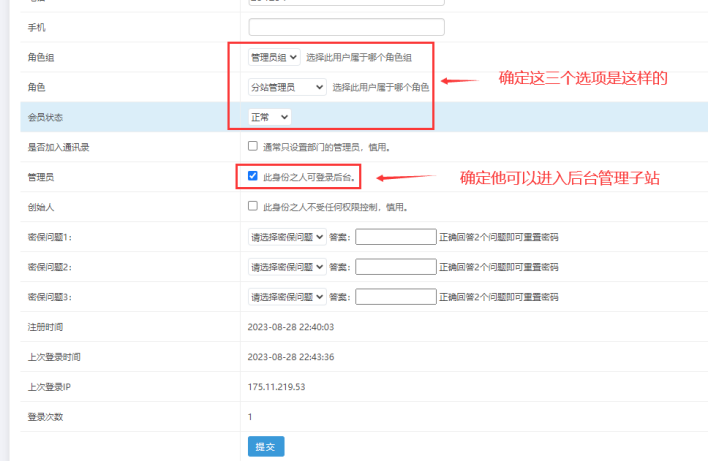Click the 手机 phone number input field
This screenshot has width=708, height=462.
(x=346, y=27)
